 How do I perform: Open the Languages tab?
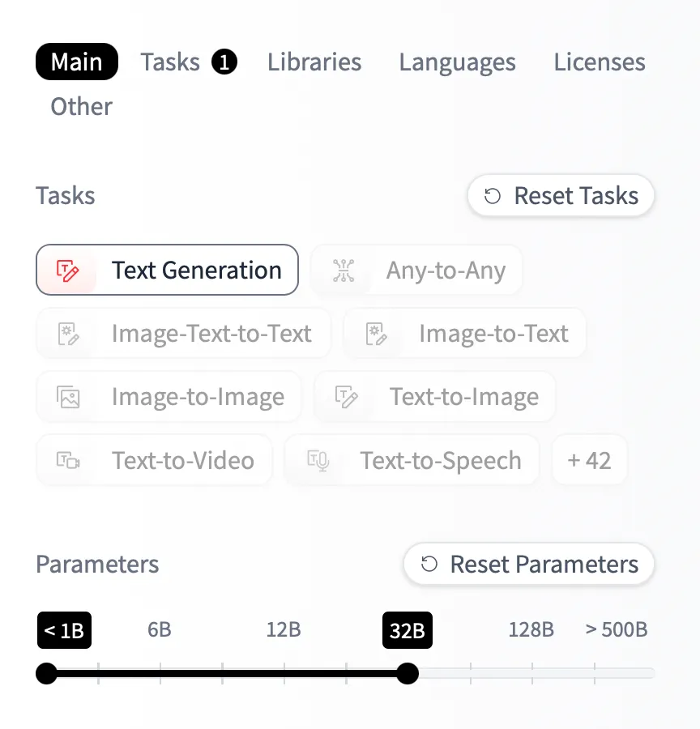(x=457, y=62)
